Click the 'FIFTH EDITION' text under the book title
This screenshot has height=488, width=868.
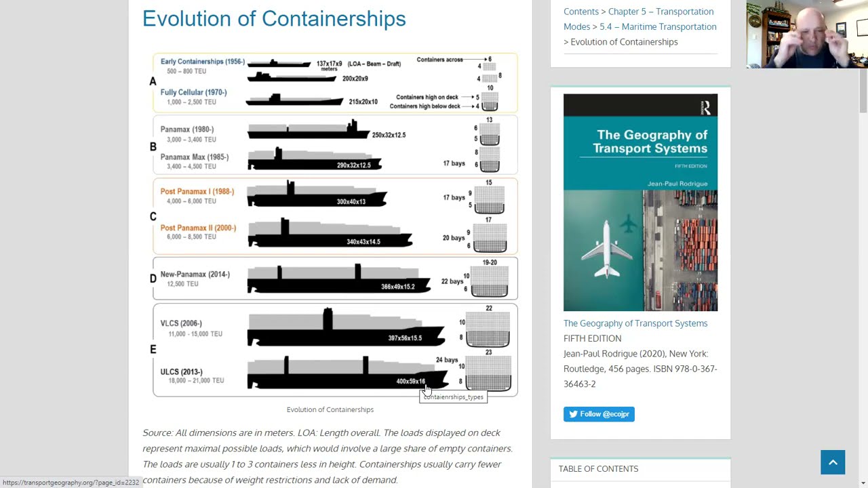pos(592,338)
